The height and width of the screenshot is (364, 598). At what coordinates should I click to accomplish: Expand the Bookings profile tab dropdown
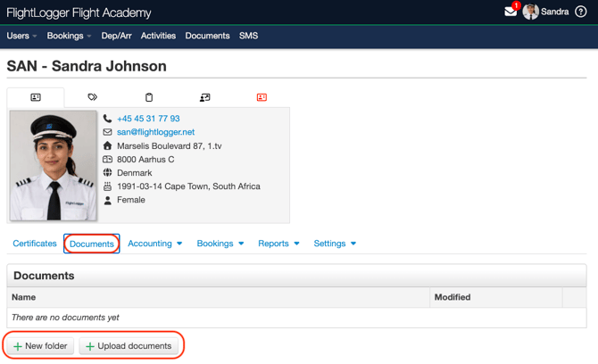pyautogui.click(x=220, y=244)
